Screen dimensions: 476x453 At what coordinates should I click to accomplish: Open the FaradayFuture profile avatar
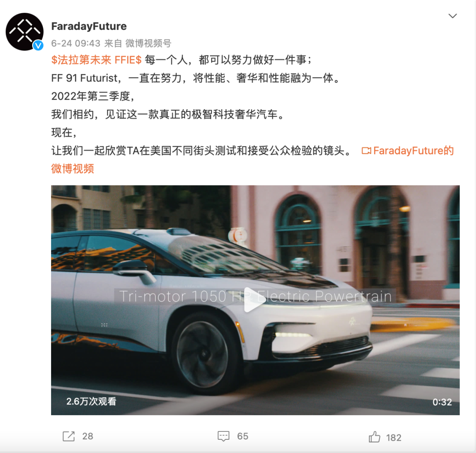coord(25,32)
